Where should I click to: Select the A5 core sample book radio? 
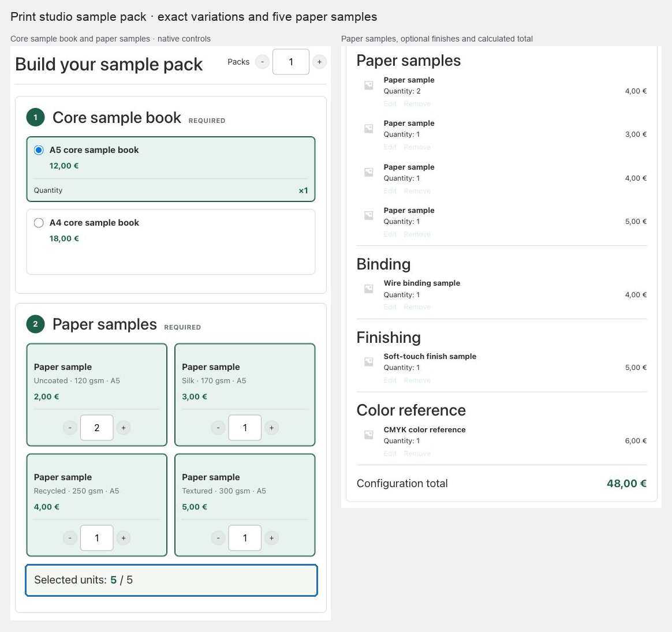pos(39,150)
